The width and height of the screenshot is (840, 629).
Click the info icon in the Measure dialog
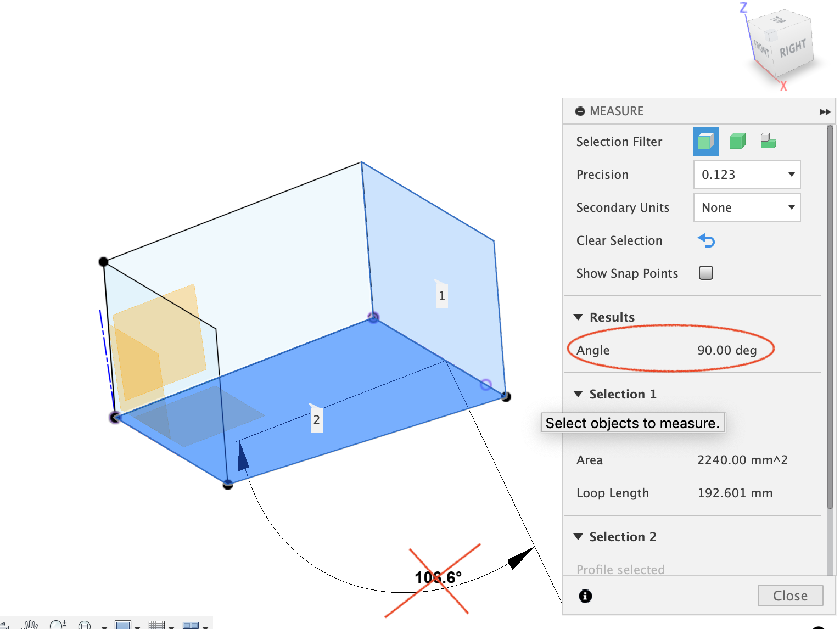pos(585,596)
